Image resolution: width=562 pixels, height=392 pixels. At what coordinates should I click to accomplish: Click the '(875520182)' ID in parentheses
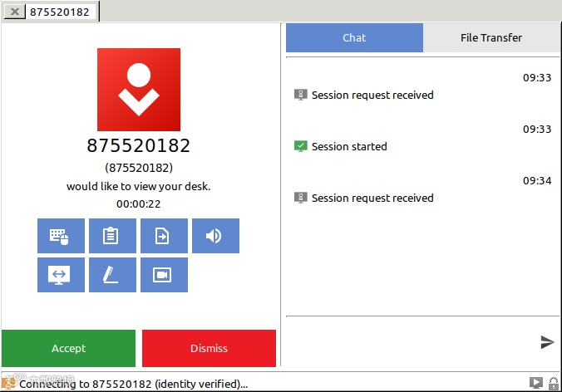tap(139, 168)
